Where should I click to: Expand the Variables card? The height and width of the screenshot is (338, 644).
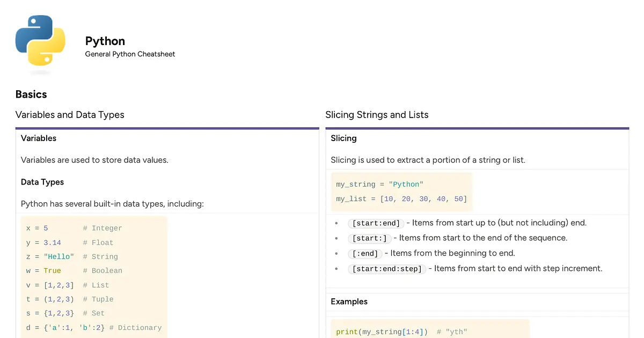point(38,138)
